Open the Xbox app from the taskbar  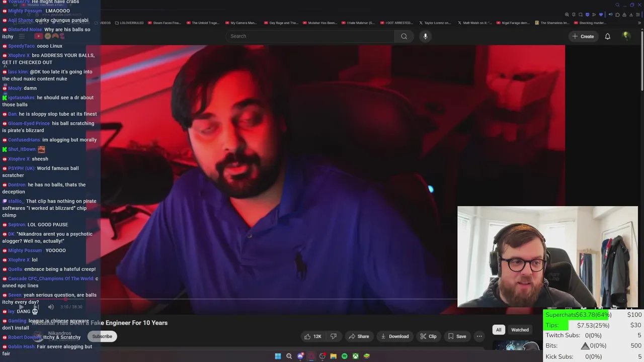point(355,356)
